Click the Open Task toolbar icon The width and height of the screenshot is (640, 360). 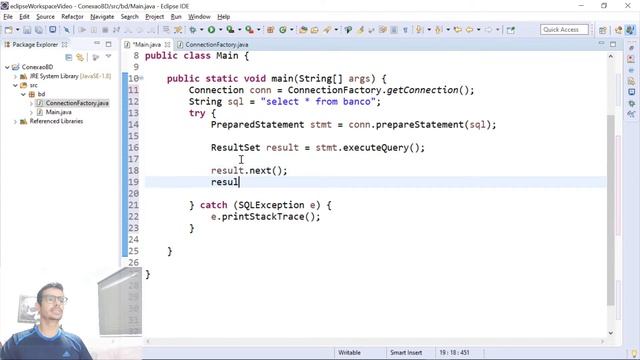[315, 30]
